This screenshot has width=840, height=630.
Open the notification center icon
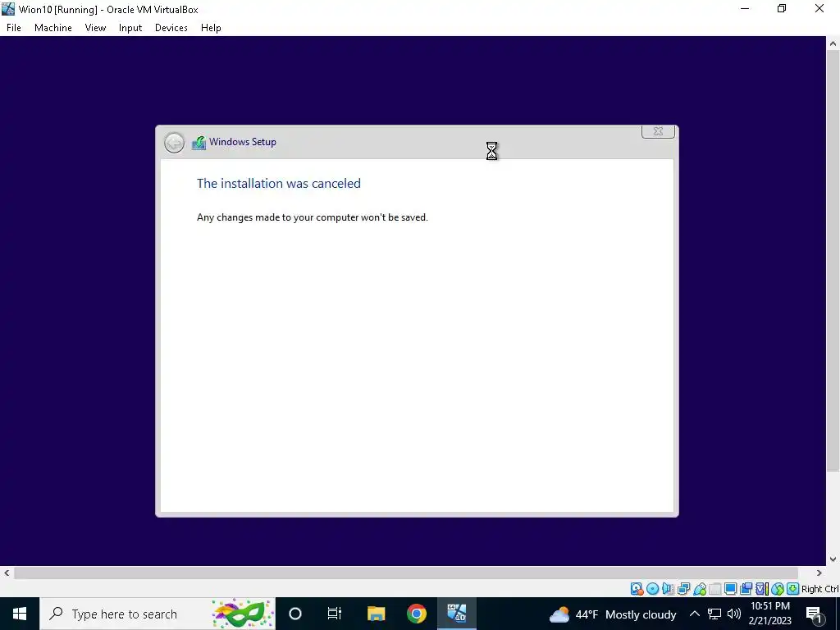click(814, 614)
